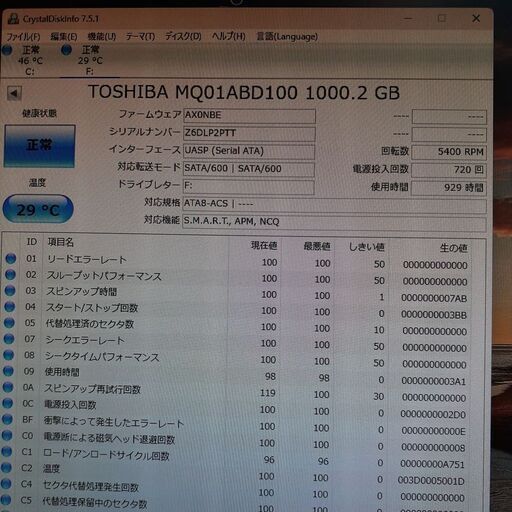The width and height of the screenshot is (512, 512).
Task: Click the previous disk arrow button
Action: point(14,93)
